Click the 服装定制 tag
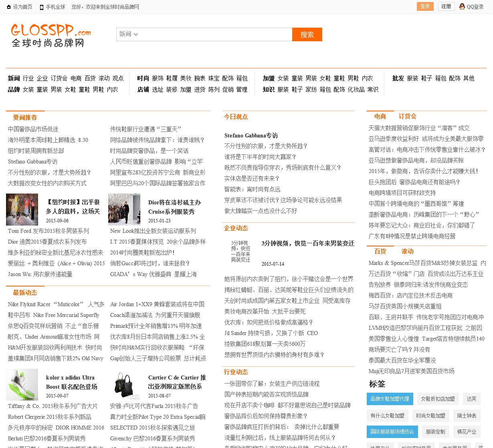This screenshot has height=448, width=493. coord(435,432)
